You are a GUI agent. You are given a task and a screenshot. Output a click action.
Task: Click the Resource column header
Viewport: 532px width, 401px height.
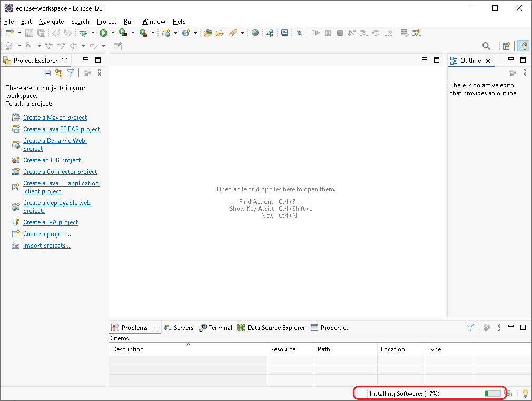coord(290,349)
